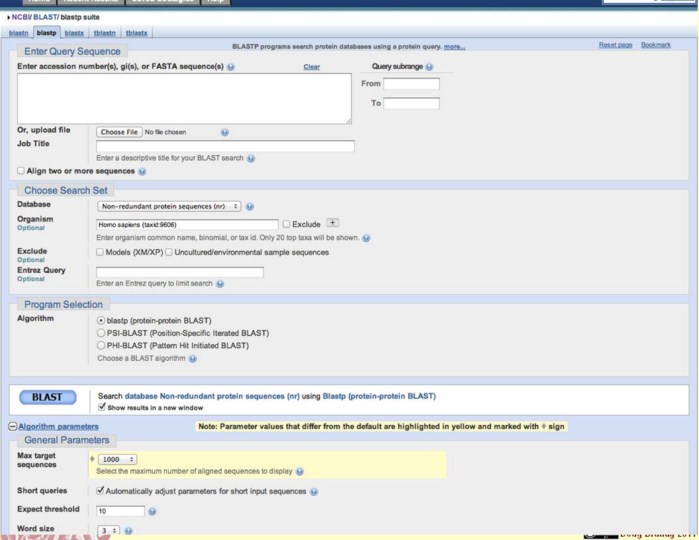Click the Choose File button
699x540 pixels.
(119, 132)
